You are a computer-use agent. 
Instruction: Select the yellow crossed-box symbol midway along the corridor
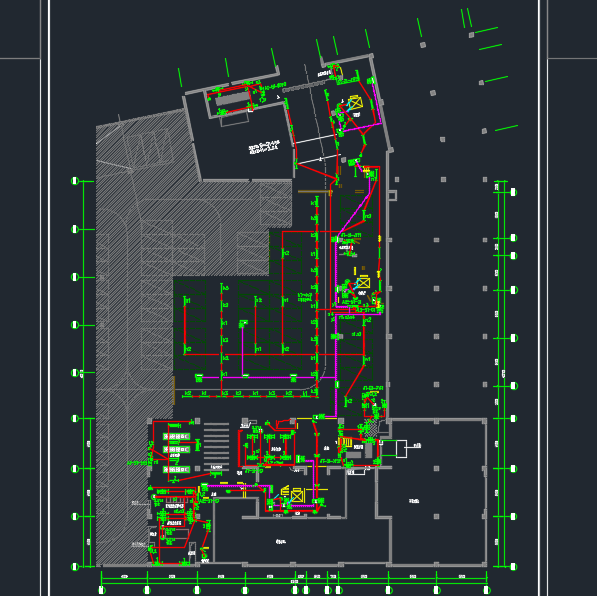click(363, 283)
